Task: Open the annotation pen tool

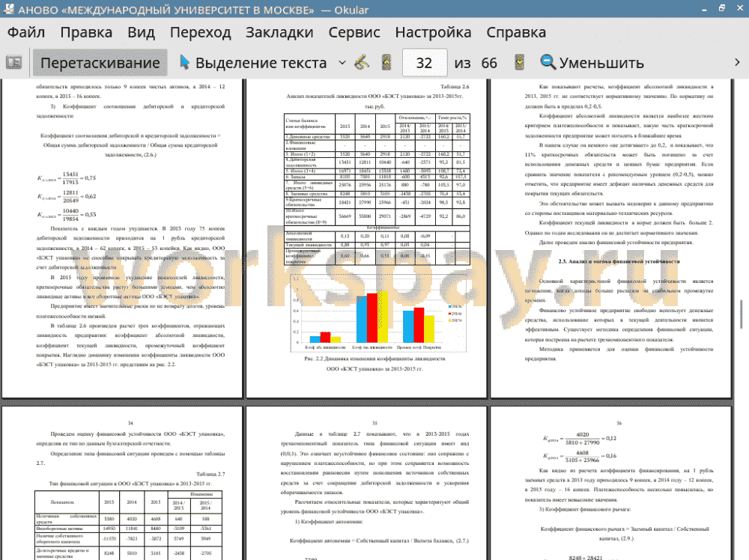Action: pos(362,63)
